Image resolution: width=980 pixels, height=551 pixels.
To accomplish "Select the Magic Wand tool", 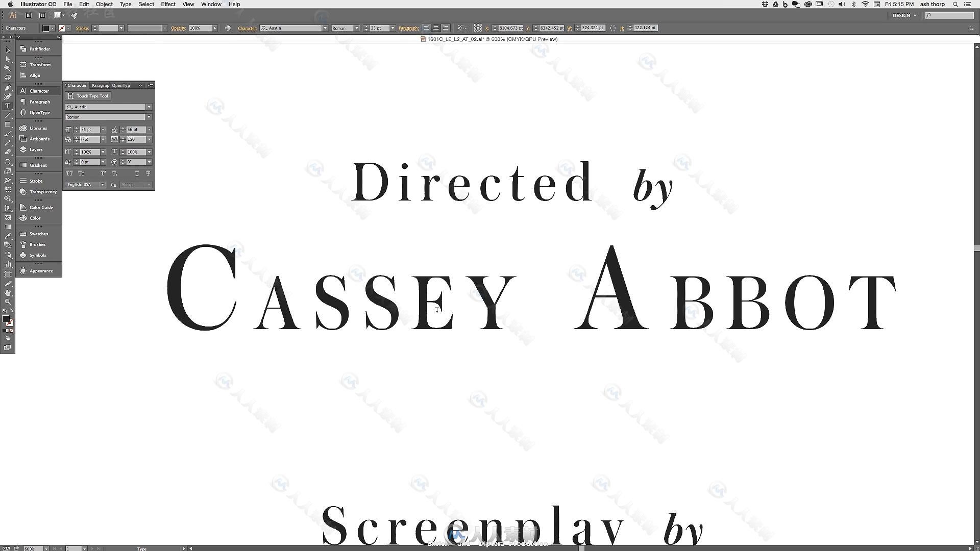I will (x=7, y=68).
